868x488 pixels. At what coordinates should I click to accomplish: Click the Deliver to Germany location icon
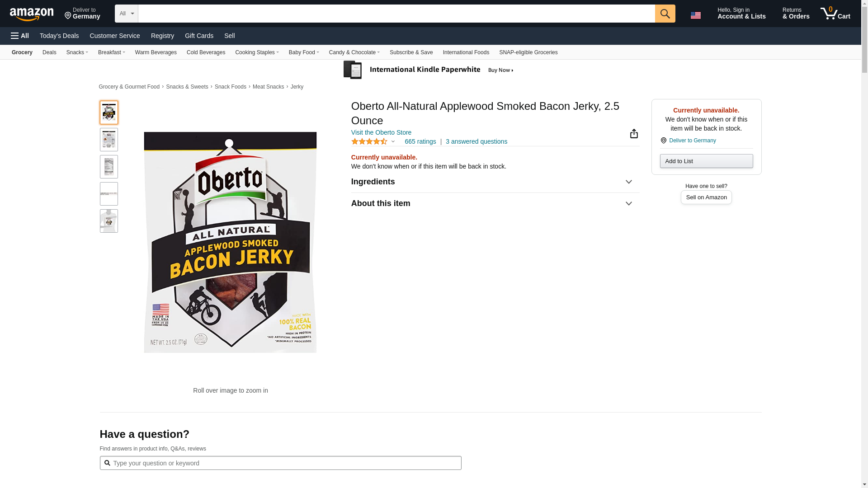[x=664, y=141]
